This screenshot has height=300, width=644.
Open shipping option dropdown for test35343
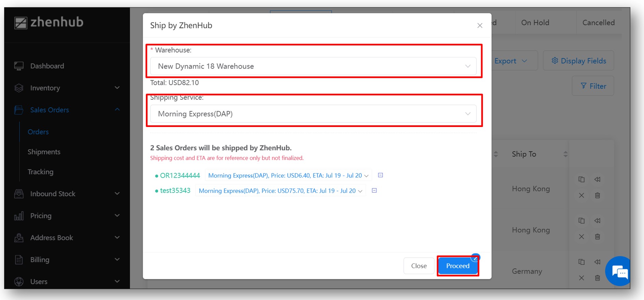click(x=280, y=191)
